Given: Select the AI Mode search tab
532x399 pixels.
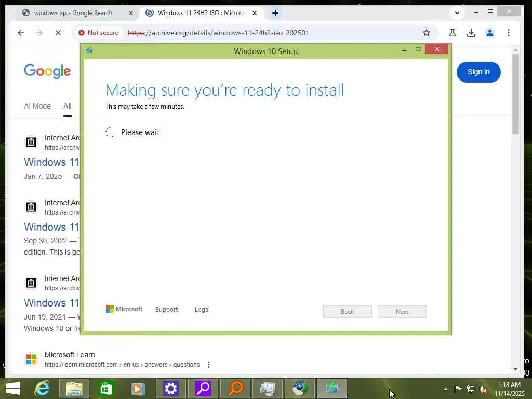Looking at the screenshot, I should click(37, 106).
